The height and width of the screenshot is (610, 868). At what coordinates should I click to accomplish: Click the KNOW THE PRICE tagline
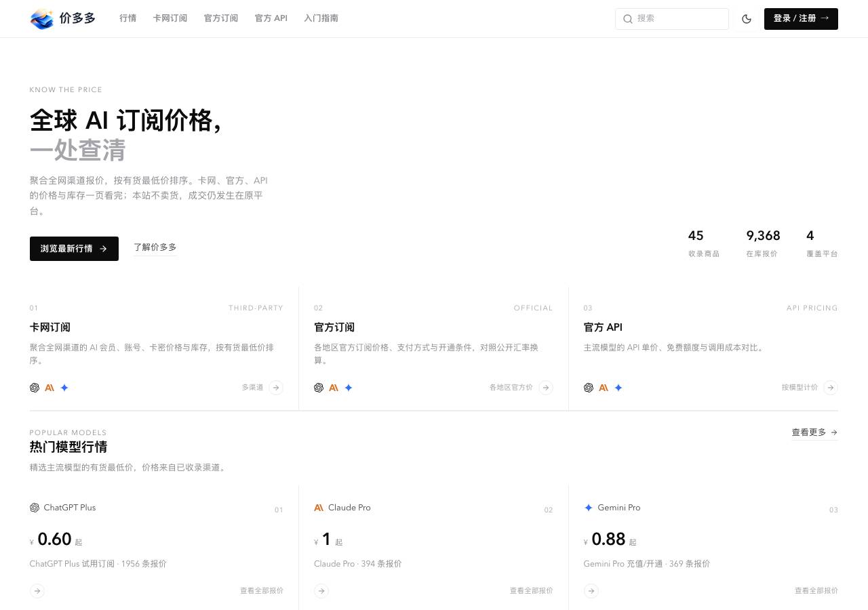[66, 89]
